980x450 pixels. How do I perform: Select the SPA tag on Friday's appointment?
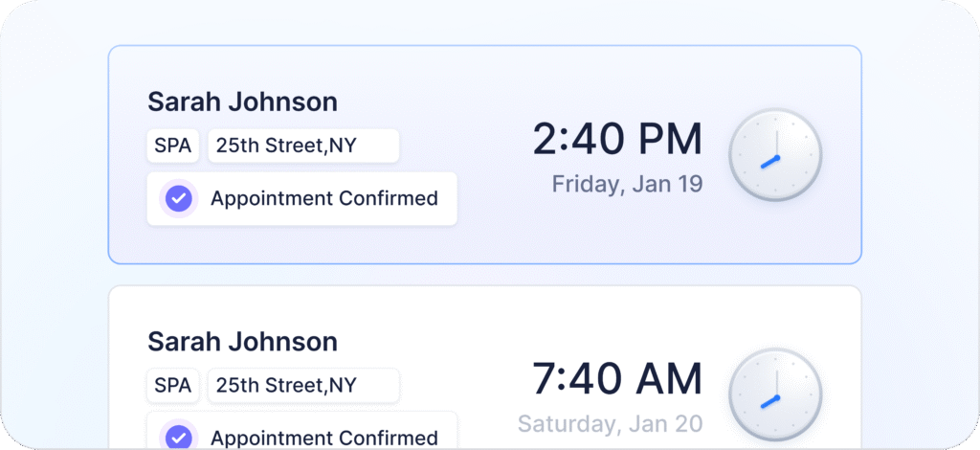coord(173,146)
